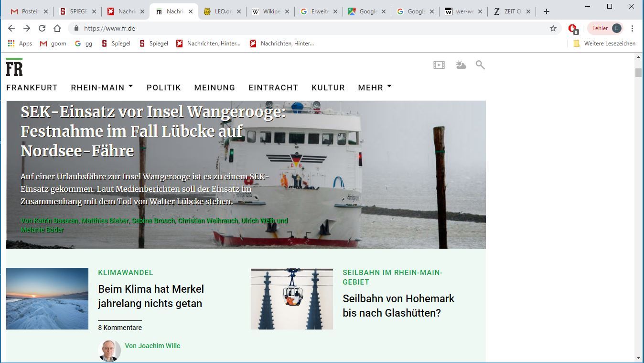Open article Beim Klima hat Merkel
Viewport: 644px width, 363px height.
151,296
